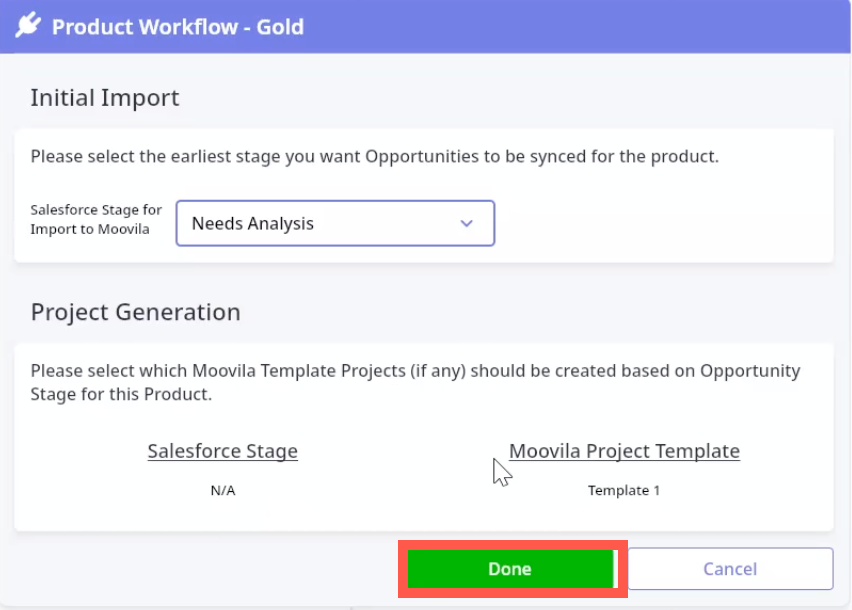Click the selected 'Needs Analysis' value text

pos(253,224)
